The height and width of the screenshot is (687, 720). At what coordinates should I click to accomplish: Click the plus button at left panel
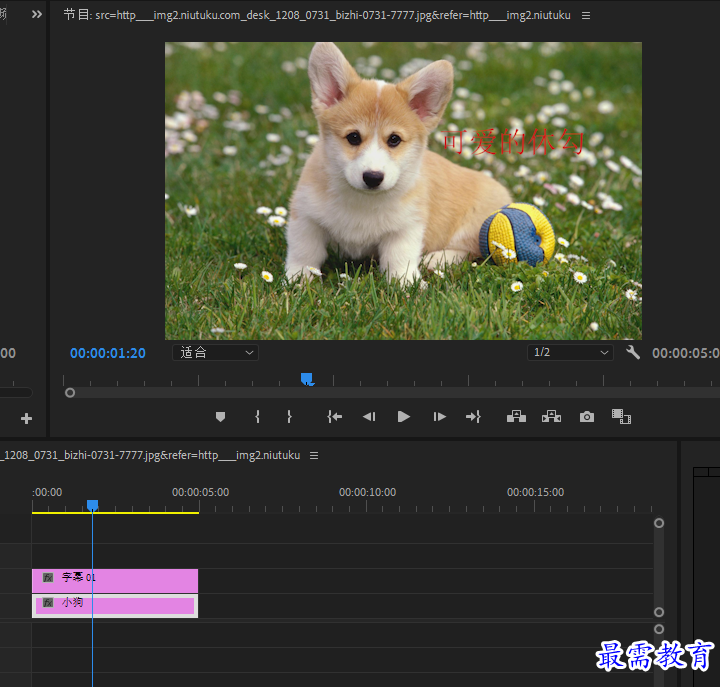click(x=26, y=418)
